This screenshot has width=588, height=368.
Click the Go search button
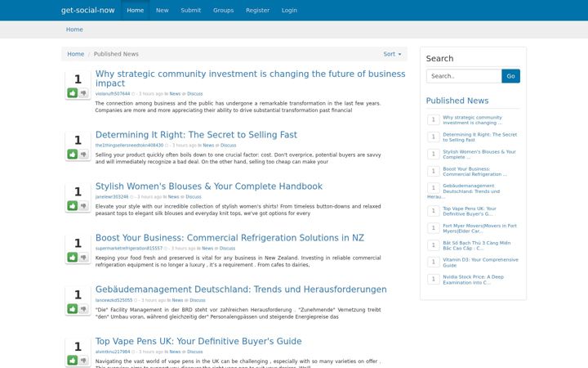(510, 76)
